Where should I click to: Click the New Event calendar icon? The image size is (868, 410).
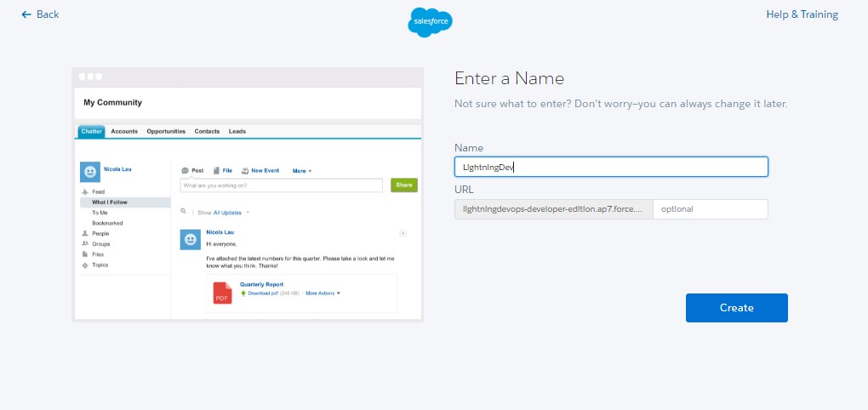(x=245, y=170)
